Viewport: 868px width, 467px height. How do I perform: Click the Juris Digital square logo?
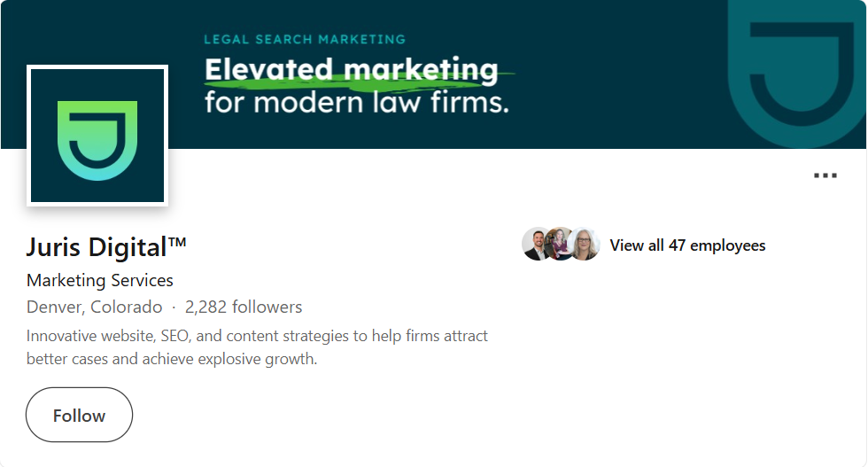pyautogui.click(x=97, y=136)
